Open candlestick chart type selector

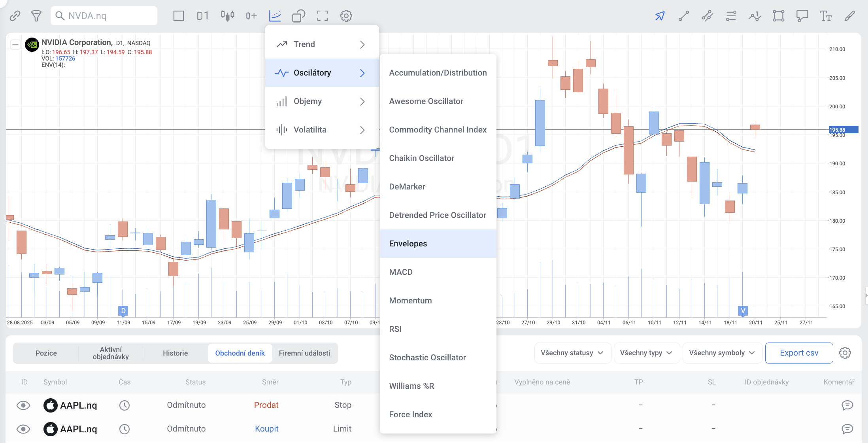pos(227,16)
